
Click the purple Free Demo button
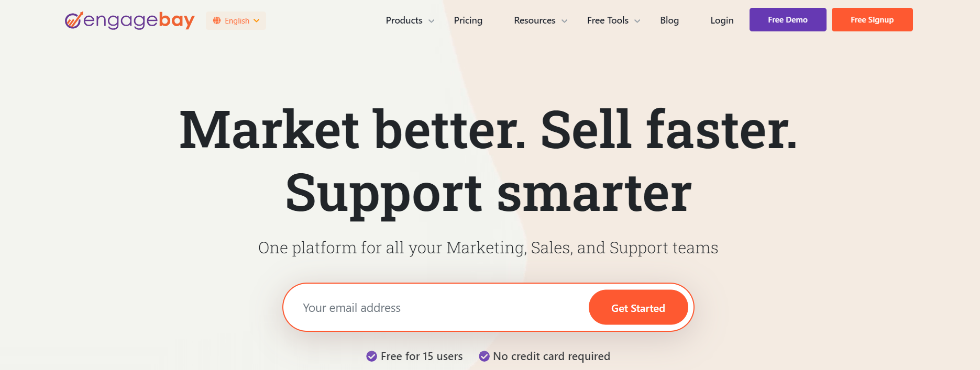(x=788, y=20)
